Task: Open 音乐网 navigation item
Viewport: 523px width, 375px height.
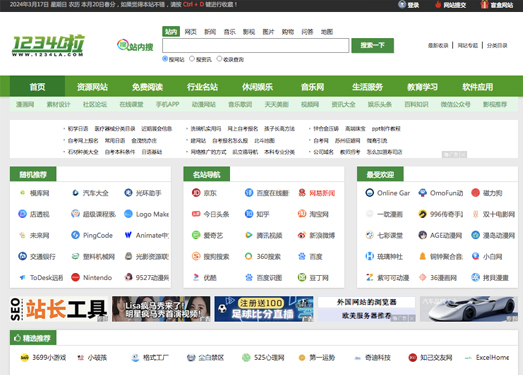Action: coord(313,87)
